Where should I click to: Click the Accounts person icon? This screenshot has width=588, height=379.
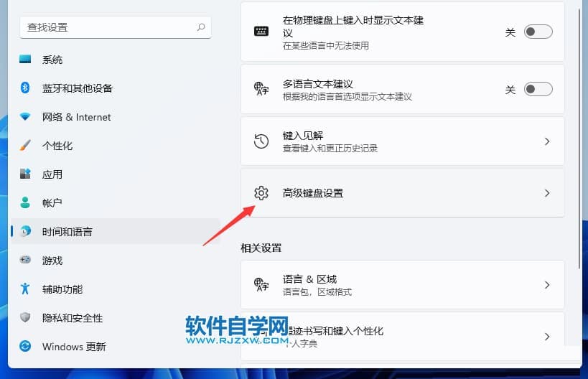[x=26, y=203]
